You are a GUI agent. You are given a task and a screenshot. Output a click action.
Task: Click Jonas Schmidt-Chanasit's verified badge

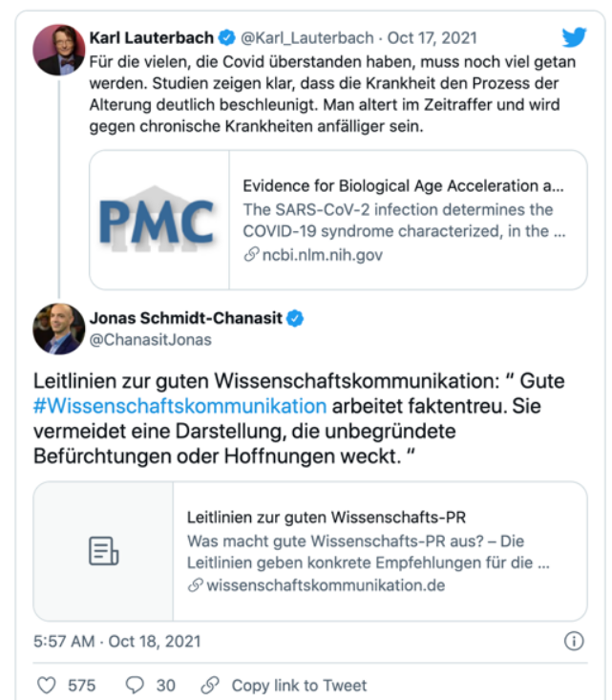(295, 318)
